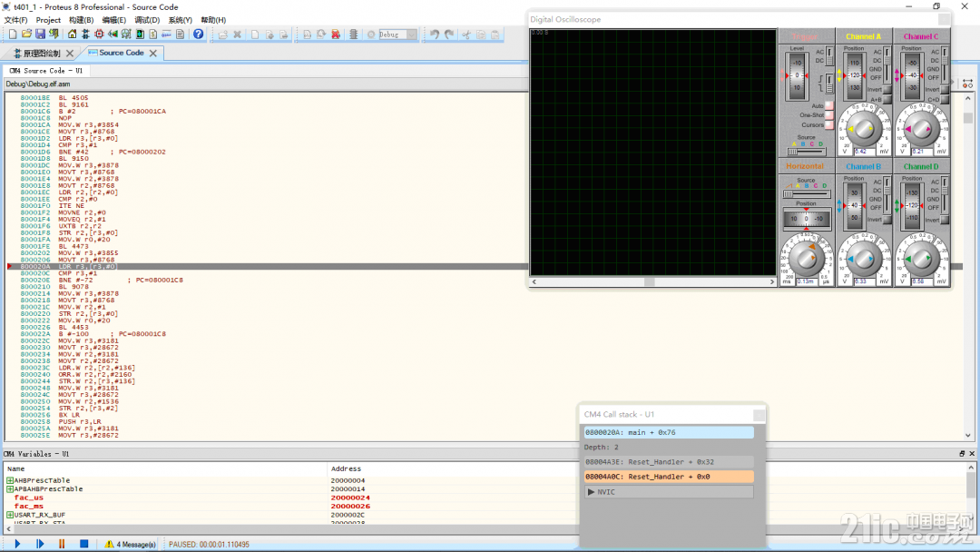
Task: Open the Bill of Materials icon
Action: pyautogui.click(x=153, y=34)
